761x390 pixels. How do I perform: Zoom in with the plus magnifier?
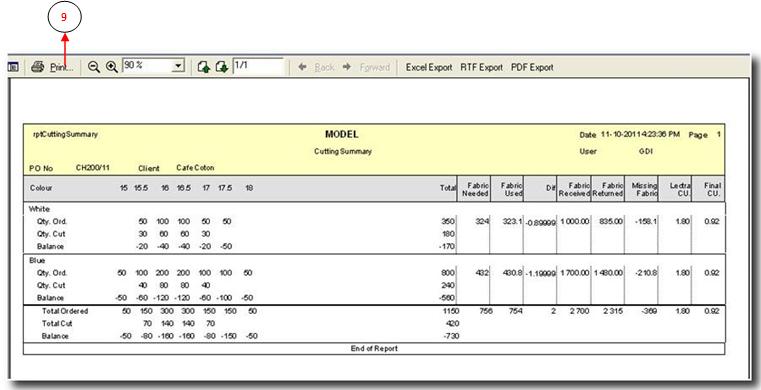(x=112, y=67)
